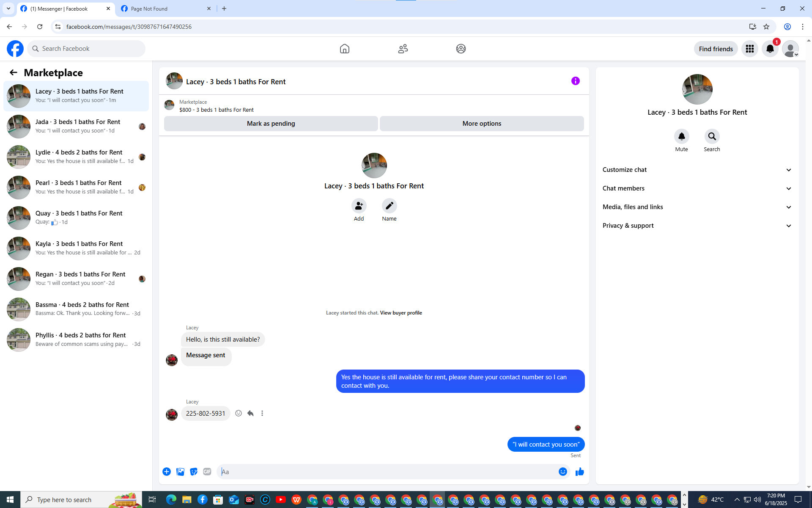Open the account profile dropdown
The height and width of the screenshot is (508, 812).
click(790, 49)
